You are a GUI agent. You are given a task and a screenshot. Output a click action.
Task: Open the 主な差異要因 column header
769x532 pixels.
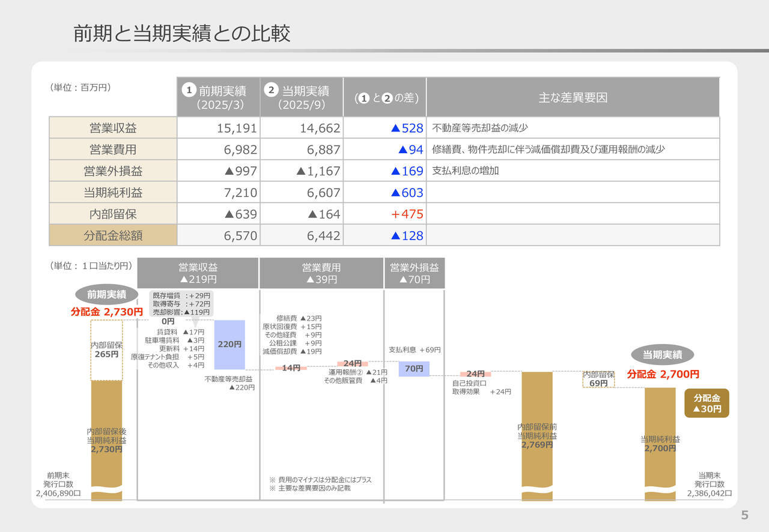[573, 97]
